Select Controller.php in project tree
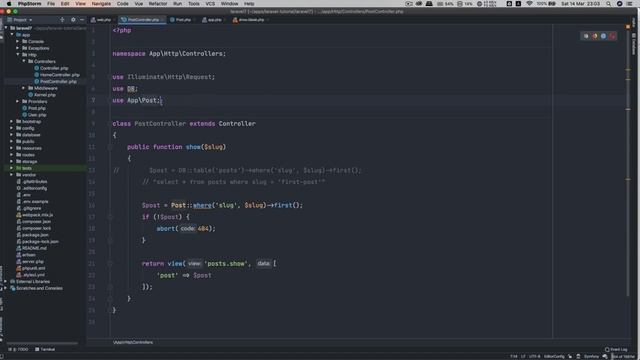Screen dimensions: 640x360 (51, 68)
